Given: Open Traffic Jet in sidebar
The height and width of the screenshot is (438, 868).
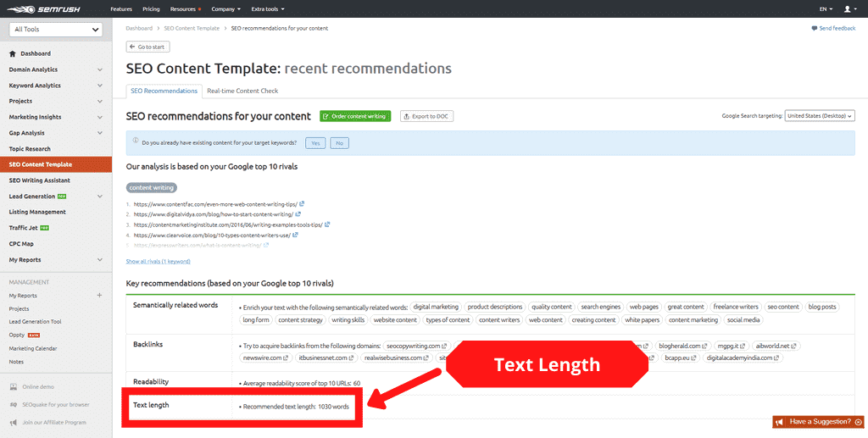Looking at the screenshot, I should click(x=23, y=228).
